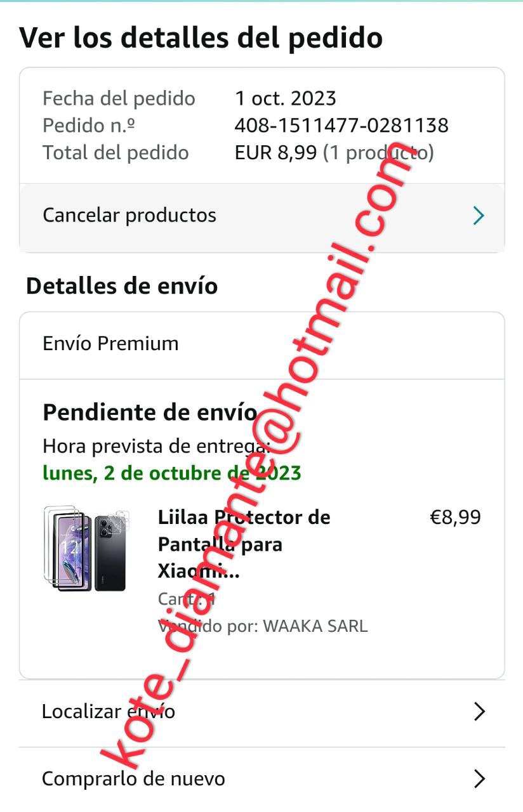
Task: Select Comprarlo de nuevo option
Action: [x=261, y=779]
